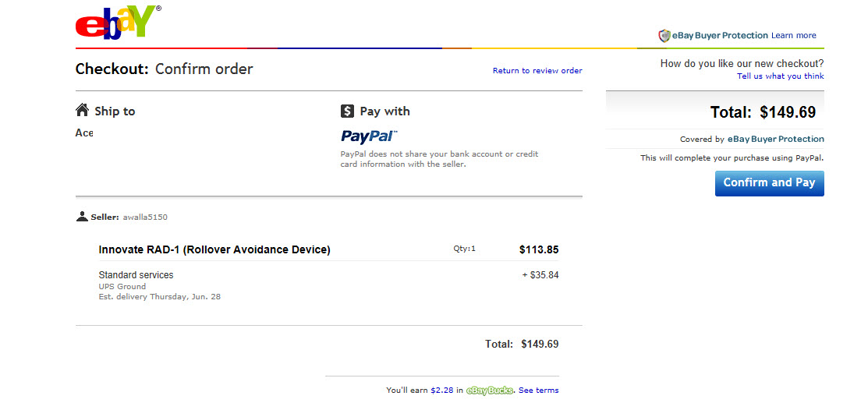868x403 pixels.
Task: Open the Learn more link
Action: click(793, 36)
